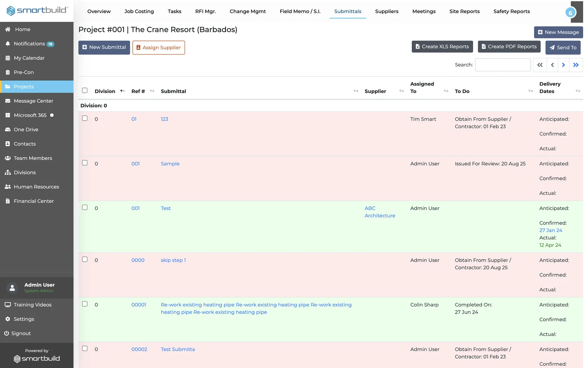
Task: Open the Financial Center document icon
Action: tap(7, 201)
